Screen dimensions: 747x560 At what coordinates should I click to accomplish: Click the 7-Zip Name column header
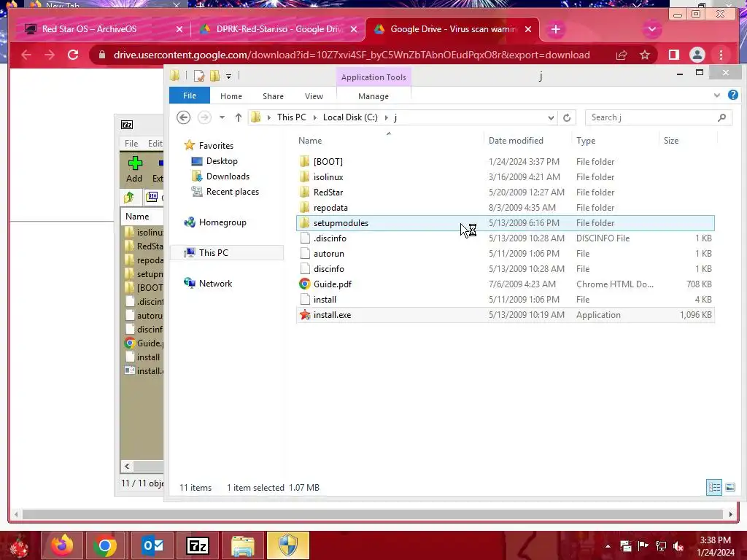[137, 216]
